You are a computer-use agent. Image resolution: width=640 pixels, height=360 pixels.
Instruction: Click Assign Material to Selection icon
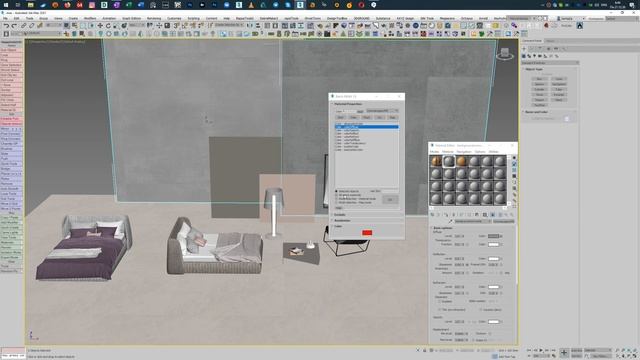(x=446, y=214)
